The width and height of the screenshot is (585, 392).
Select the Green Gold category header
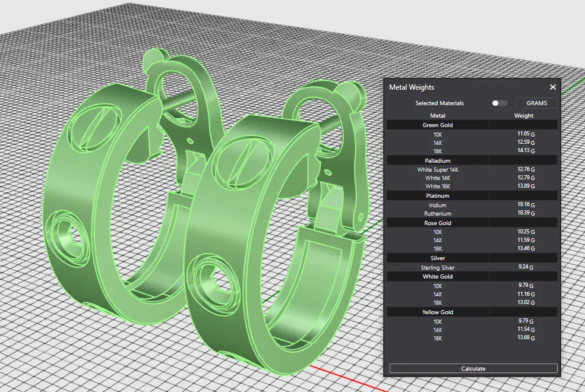(437, 125)
